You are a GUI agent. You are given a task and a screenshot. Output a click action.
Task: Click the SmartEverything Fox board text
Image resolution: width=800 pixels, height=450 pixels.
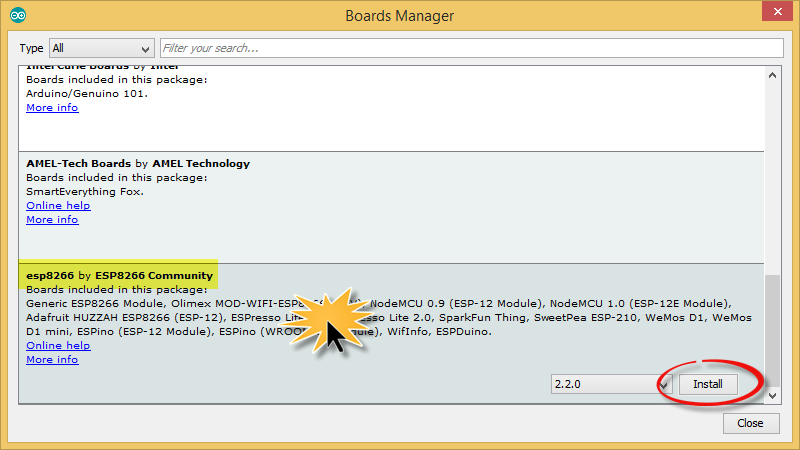tap(85, 192)
